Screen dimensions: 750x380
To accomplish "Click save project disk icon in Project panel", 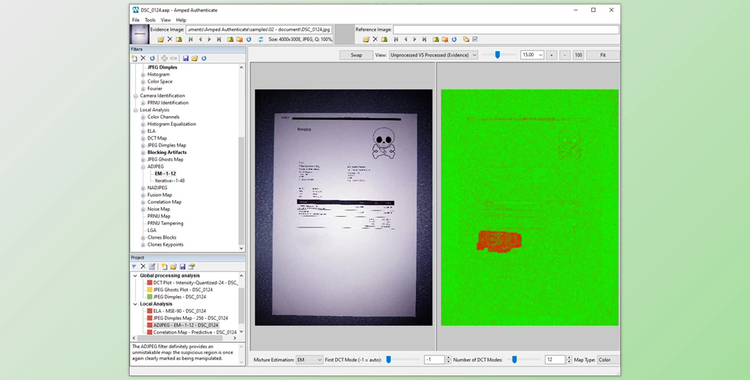I will point(182,267).
